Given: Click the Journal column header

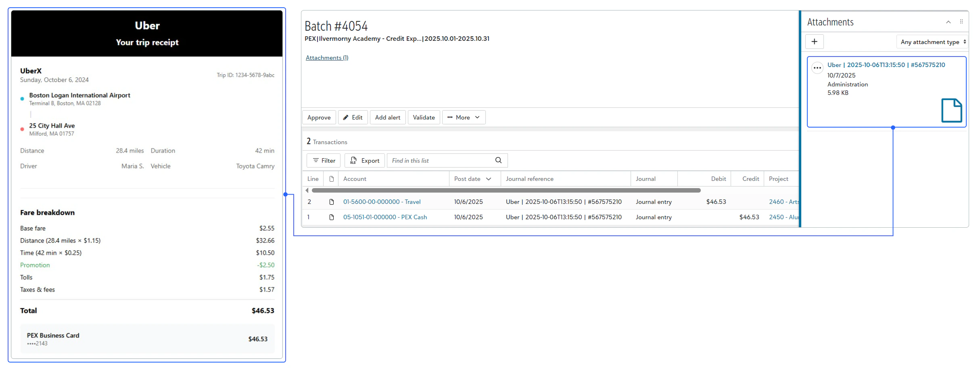Looking at the screenshot, I should [654, 179].
